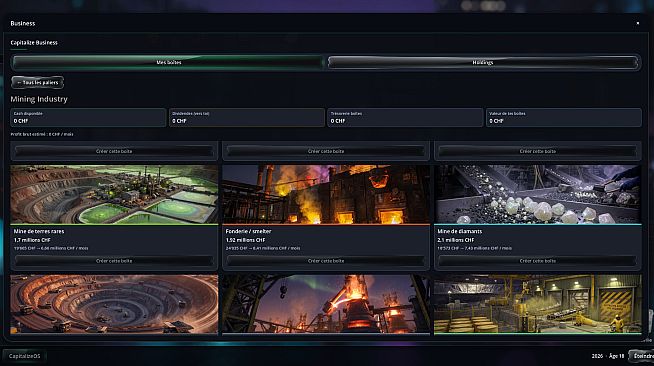Switch to the Mes boîtes tab
The height and width of the screenshot is (366, 654).
coord(168,63)
